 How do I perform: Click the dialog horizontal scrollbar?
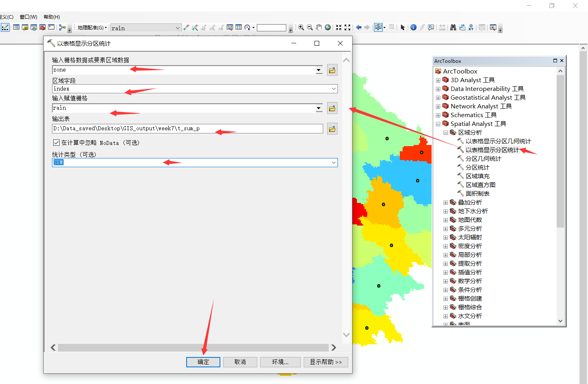point(193,347)
